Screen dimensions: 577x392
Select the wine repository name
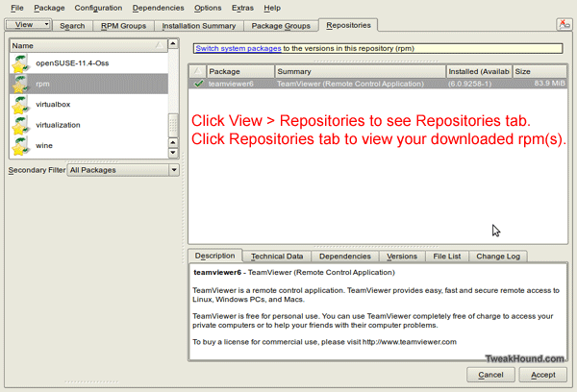44,146
